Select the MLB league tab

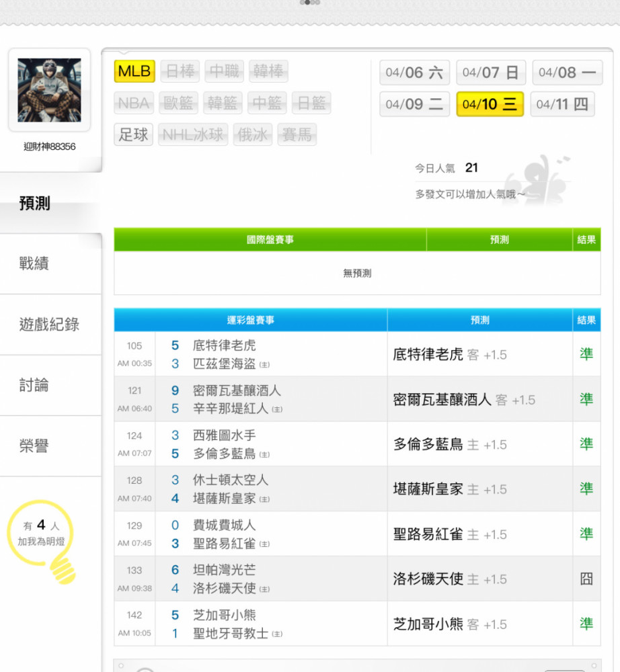pyautogui.click(x=134, y=71)
